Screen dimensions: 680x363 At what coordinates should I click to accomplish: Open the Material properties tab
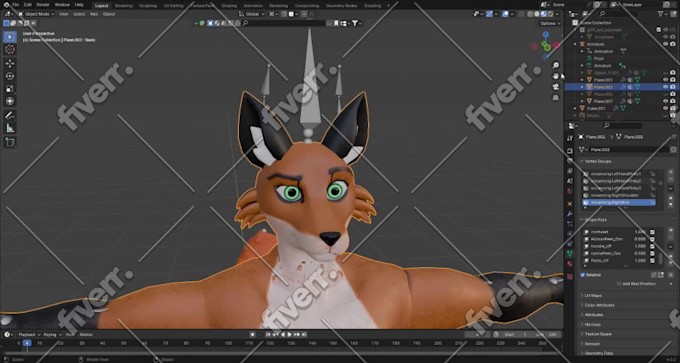[570, 264]
